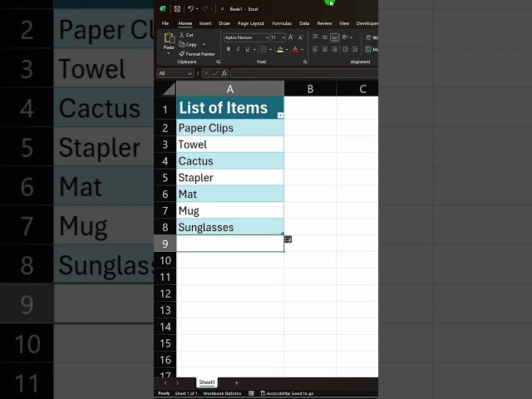This screenshot has height=399, width=532.
Task: Open the undo history dropdown arrow
Action: tap(197, 9)
